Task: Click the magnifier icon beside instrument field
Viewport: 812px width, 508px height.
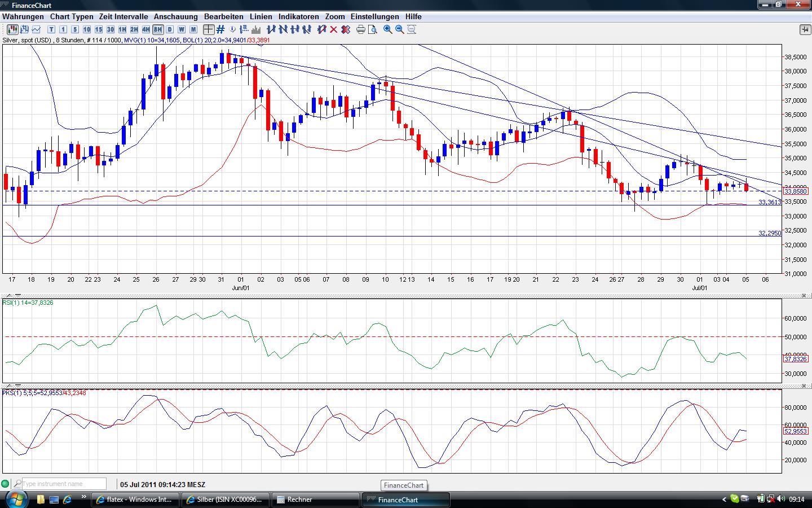Action: [x=17, y=484]
